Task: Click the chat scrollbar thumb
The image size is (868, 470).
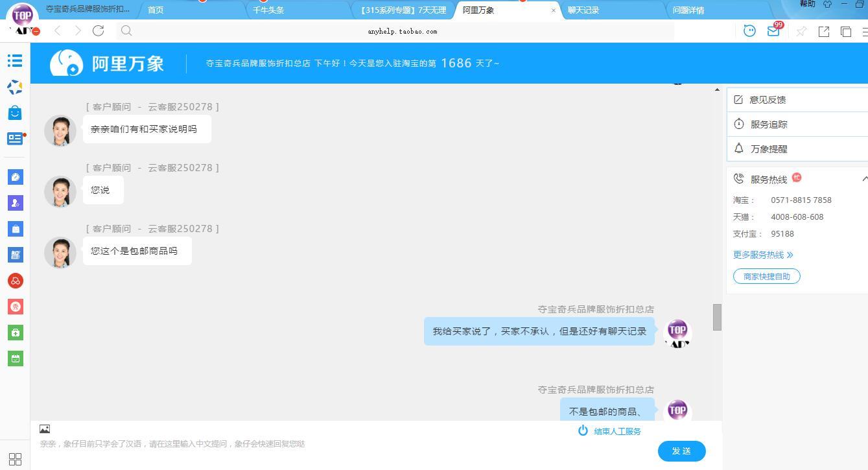Action: [x=717, y=317]
